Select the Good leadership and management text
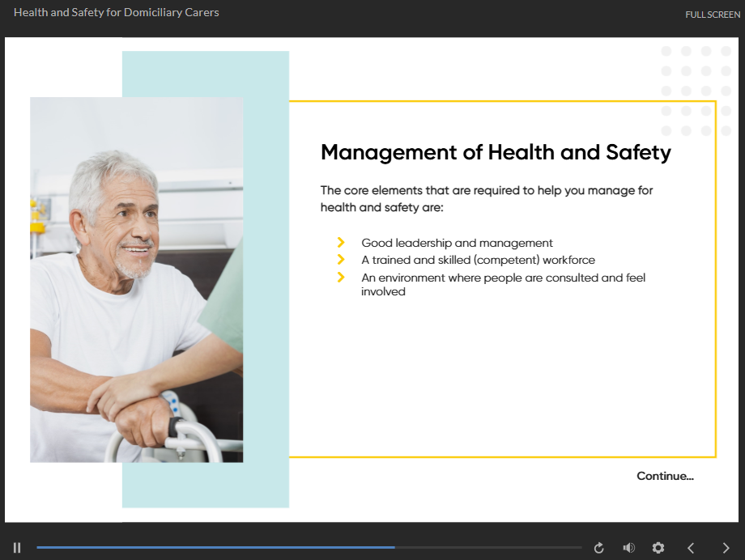Image resolution: width=745 pixels, height=560 pixels. pos(457,243)
